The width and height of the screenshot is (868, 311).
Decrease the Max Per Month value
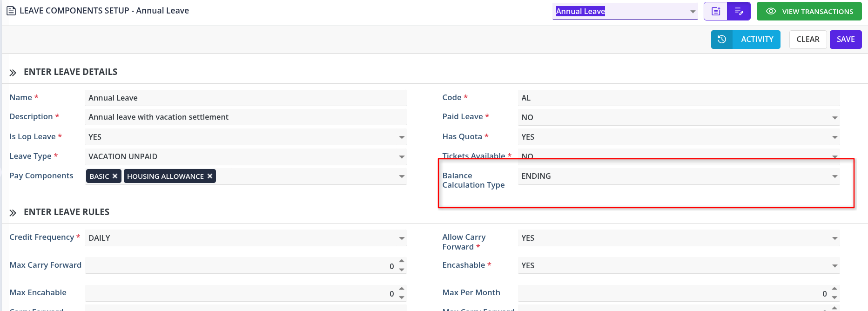point(834,297)
